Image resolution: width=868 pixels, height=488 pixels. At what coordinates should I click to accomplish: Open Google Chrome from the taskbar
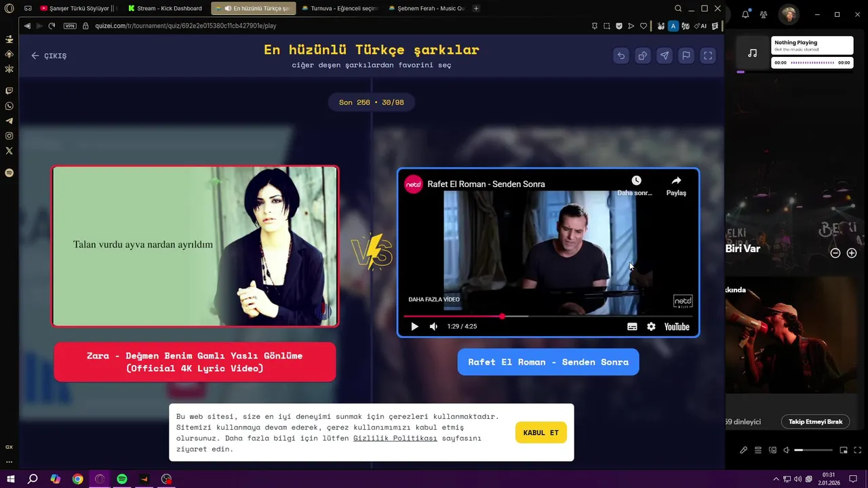point(78,479)
